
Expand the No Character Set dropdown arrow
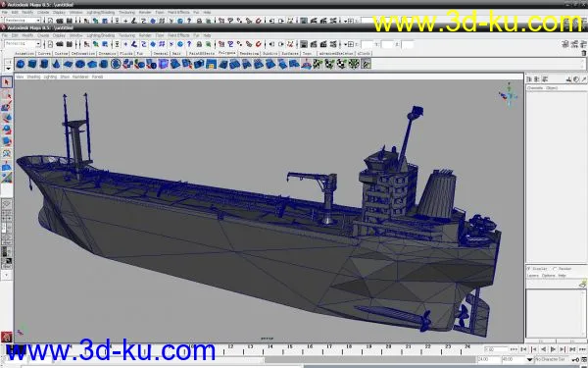[x=530, y=360]
